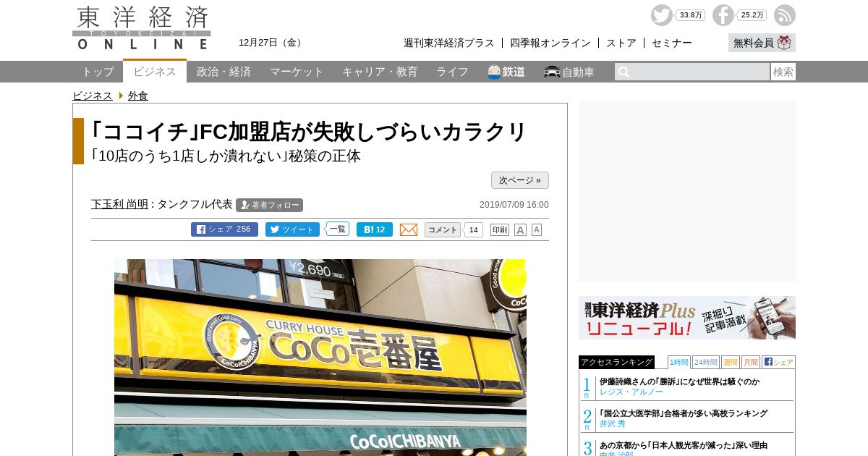The image size is (868, 456).
Task: Open the 政治・経済 navigation tab
Action: pyautogui.click(x=224, y=72)
